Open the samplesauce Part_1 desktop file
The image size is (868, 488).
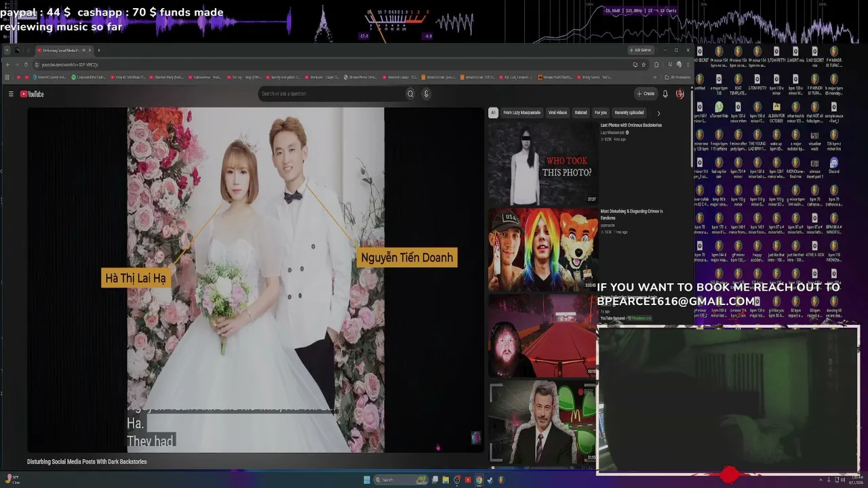coord(834,110)
